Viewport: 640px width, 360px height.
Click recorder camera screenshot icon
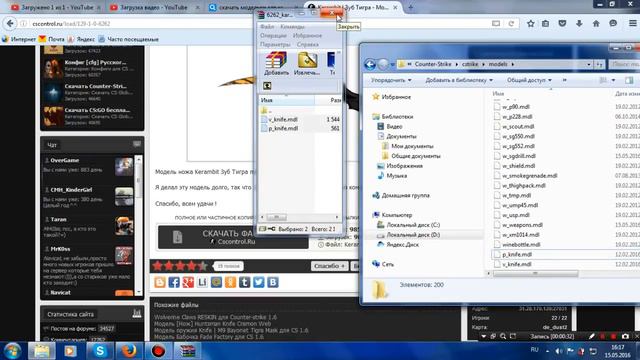tap(625, 336)
